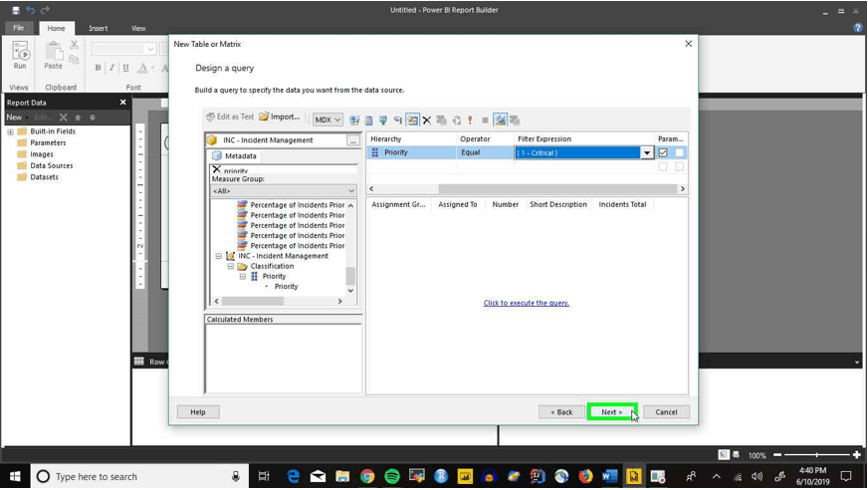Toggle the Auto Execute toolbar icon
This screenshot has height=490, width=868.
[x=398, y=121]
